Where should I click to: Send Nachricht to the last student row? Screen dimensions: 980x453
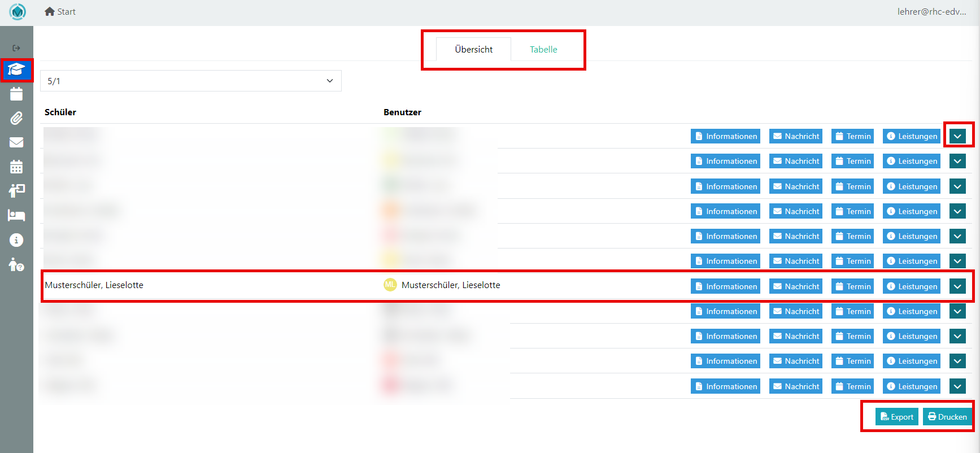(795, 386)
